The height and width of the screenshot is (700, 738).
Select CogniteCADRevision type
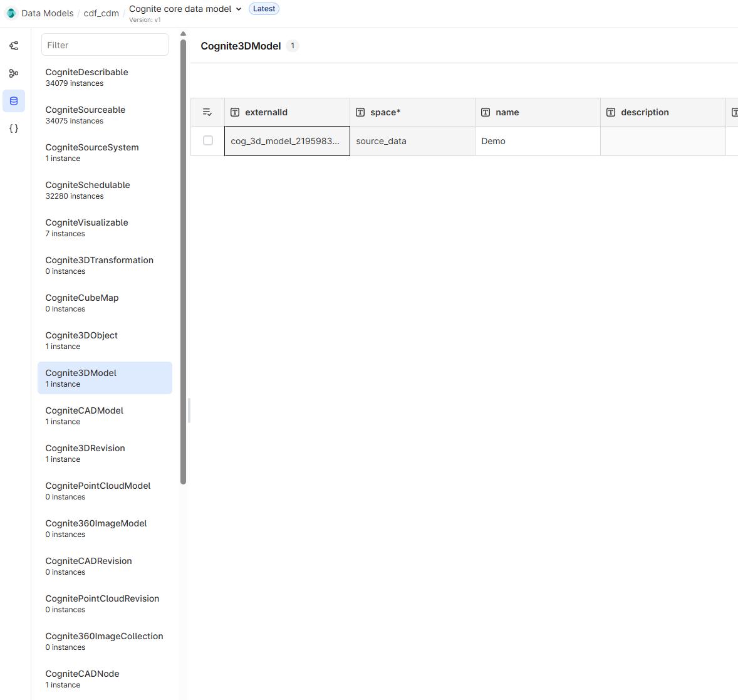[105, 567]
